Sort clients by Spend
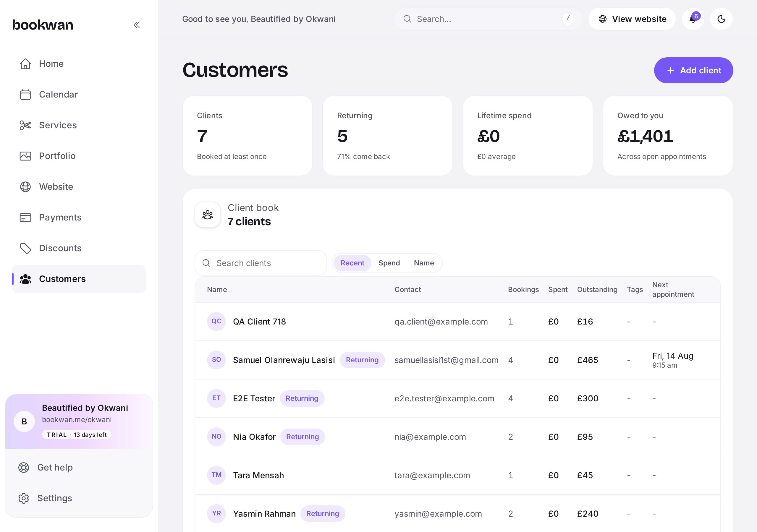 [x=389, y=263]
